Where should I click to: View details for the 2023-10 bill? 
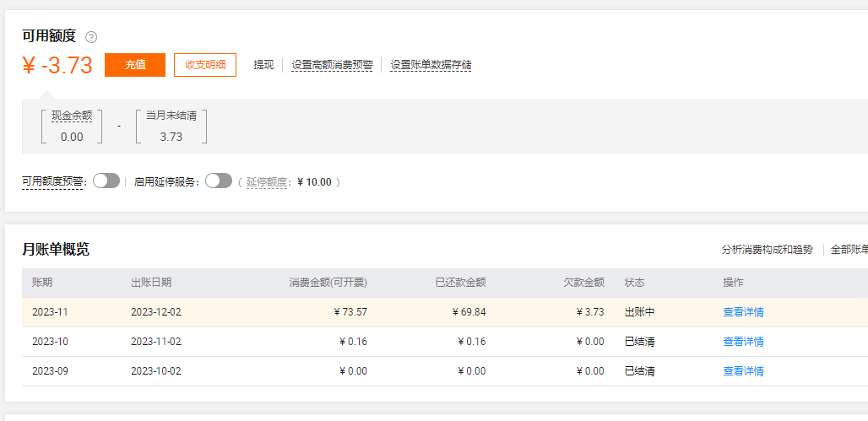pyautogui.click(x=743, y=342)
